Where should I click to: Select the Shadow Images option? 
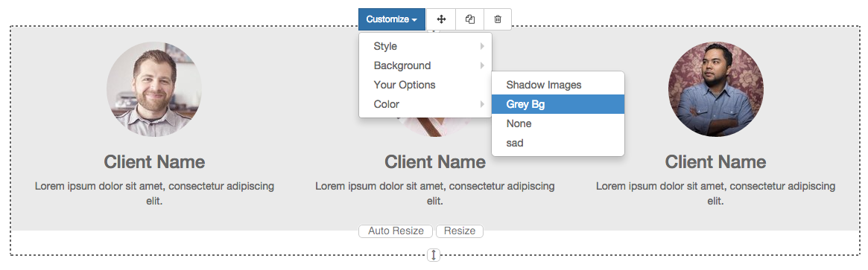tap(558, 85)
